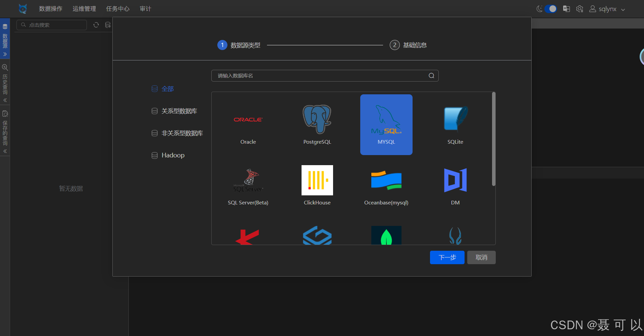The image size is (644, 336).
Task: Collapse the 历史查询 panel double chevron
Action: tap(5, 100)
